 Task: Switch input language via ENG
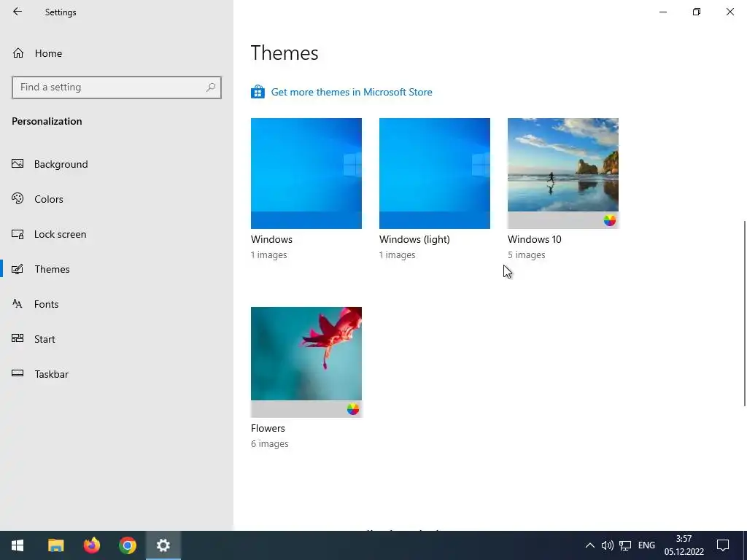[x=646, y=545]
